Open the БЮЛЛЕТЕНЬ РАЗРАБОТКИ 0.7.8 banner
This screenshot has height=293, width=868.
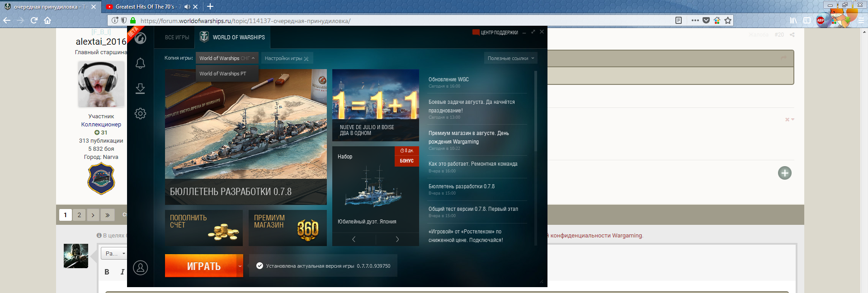[246, 137]
